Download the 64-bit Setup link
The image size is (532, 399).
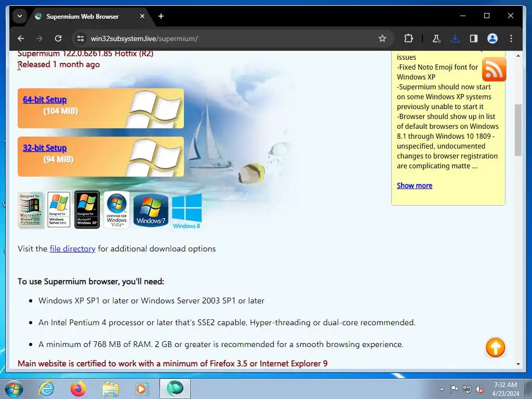point(45,99)
